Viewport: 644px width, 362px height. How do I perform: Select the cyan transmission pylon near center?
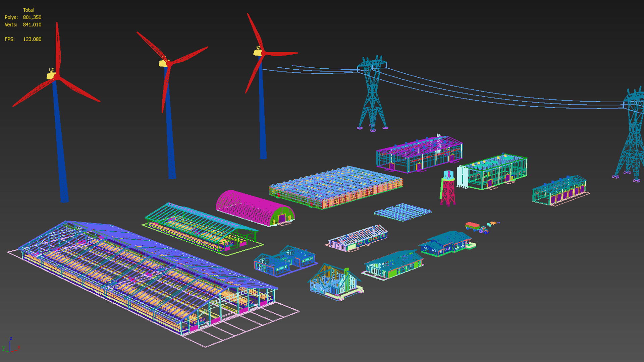pyautogui.click(x=372, y=94)
